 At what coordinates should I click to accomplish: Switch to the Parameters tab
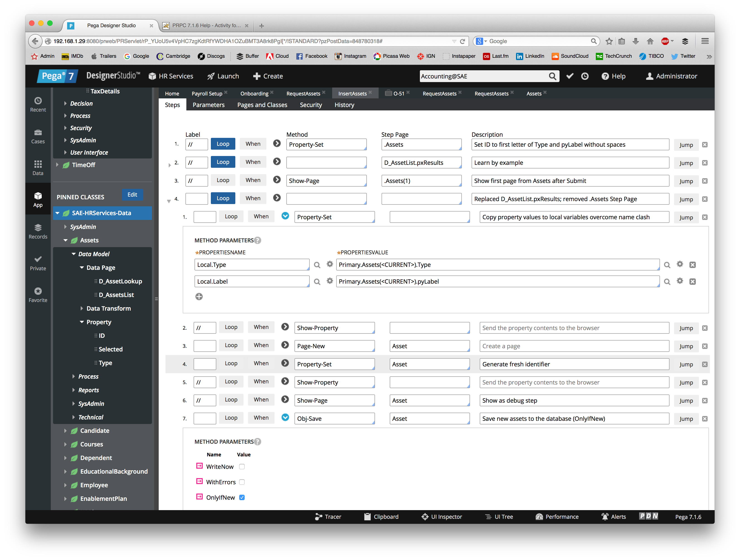point(208,105)
